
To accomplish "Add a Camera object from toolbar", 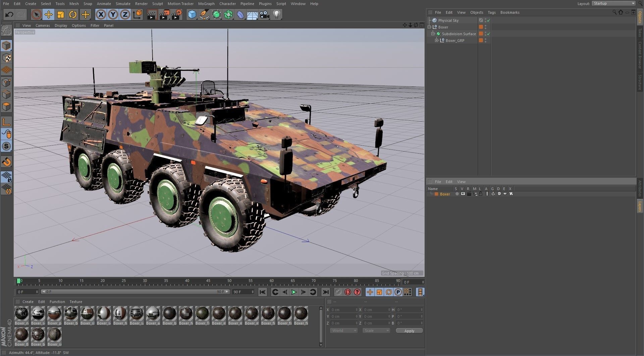I will (x=265, y=14).
